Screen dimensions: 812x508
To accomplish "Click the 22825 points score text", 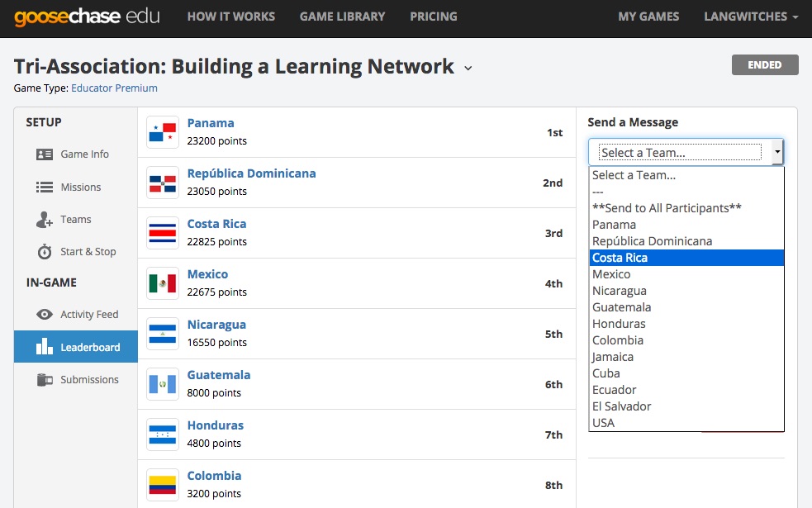I will pos(217,242).
